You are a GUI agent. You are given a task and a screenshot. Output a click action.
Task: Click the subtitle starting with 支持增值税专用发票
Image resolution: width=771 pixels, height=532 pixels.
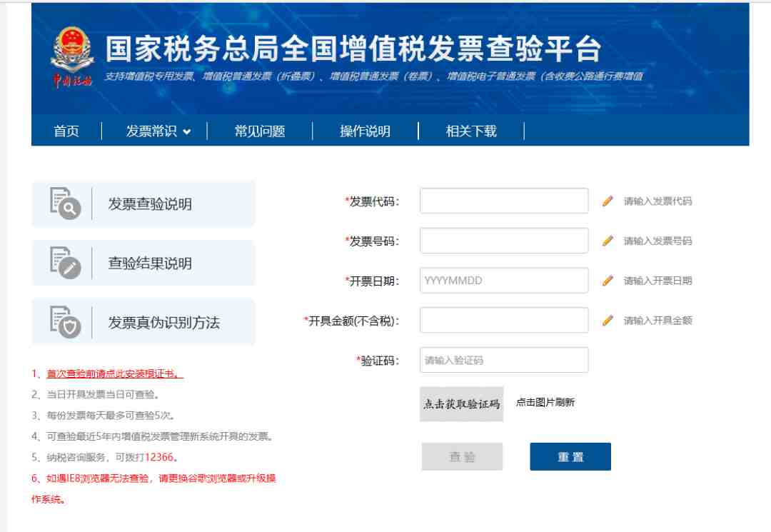(373, 76)
